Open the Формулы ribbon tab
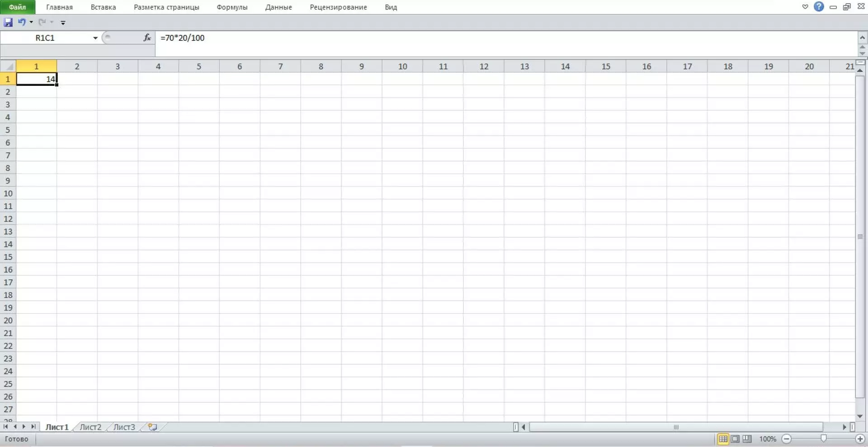Image resolution: width=868 pixels, height=447 pixels. [x=232, y=7]
